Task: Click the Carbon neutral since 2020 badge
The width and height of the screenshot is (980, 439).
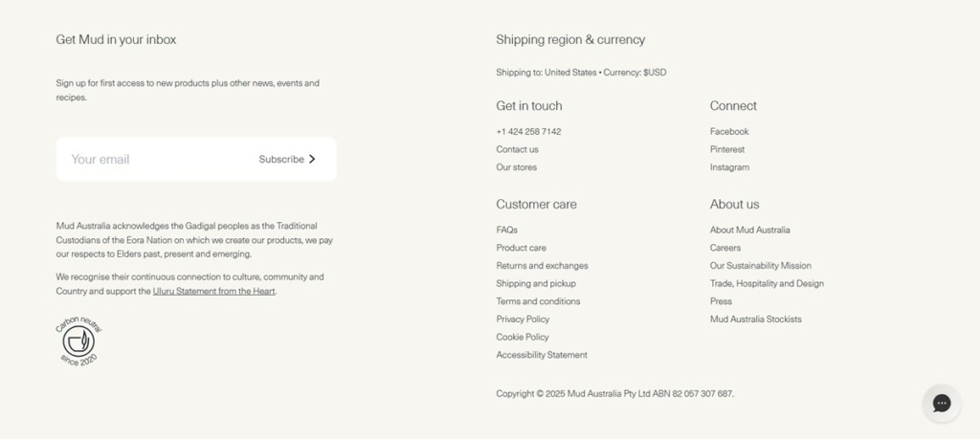Action: (78, 340)
